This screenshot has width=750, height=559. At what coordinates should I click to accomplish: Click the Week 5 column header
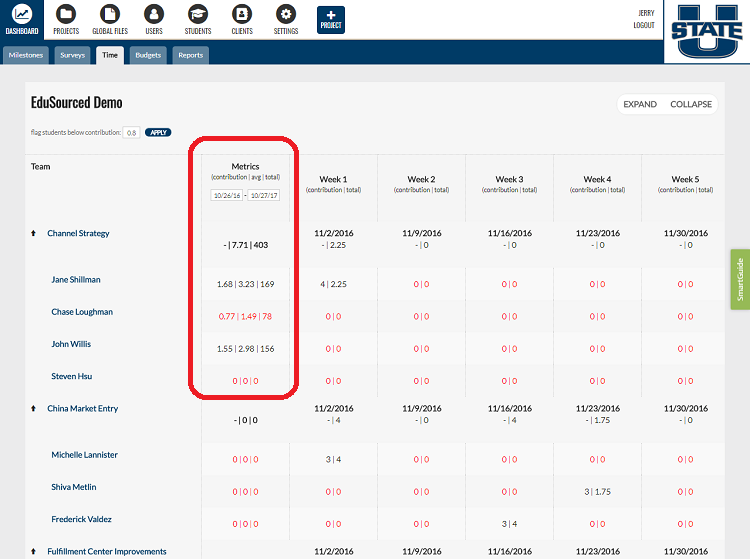coord(685,179)
